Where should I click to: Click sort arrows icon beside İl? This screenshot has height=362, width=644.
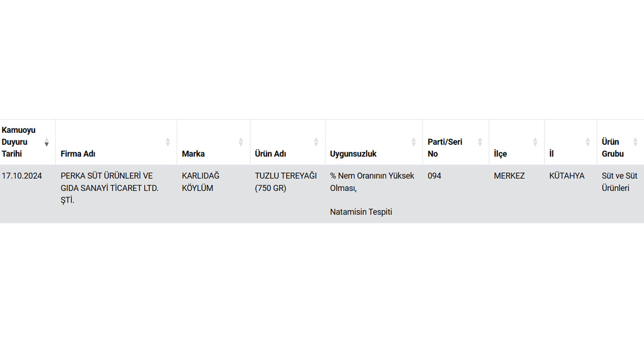click(x=588, y=142)
